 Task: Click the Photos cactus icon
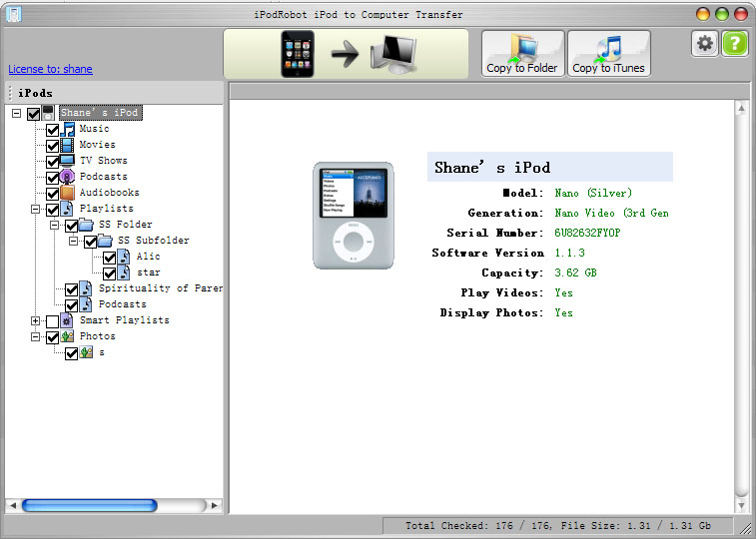point(68,336)
